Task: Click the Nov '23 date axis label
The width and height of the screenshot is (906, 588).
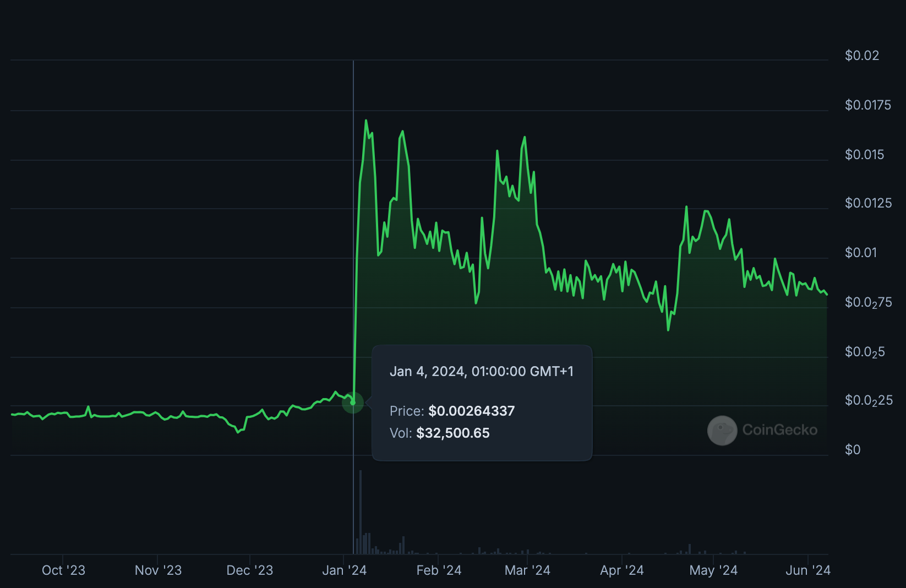Action: [x=158, y=570]
